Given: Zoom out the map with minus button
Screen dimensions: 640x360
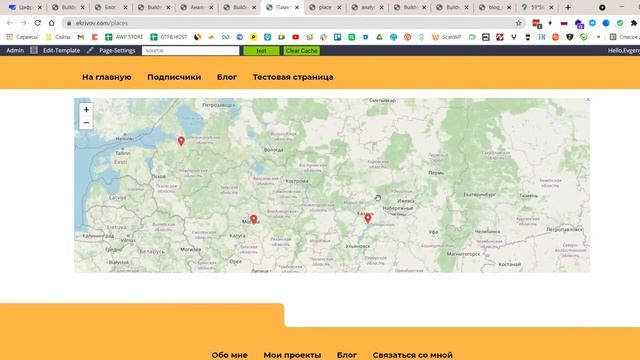Looking at the screenshot, I should click(86, 122).
